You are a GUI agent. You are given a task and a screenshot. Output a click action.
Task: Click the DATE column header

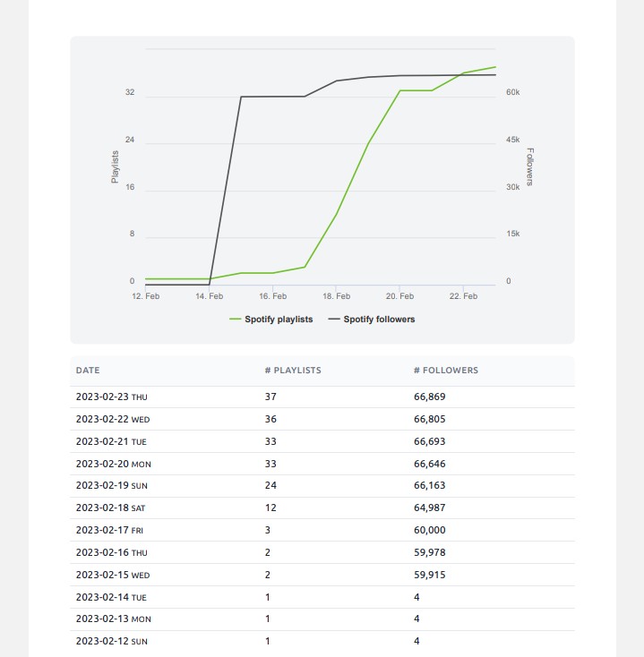[88, 371]
